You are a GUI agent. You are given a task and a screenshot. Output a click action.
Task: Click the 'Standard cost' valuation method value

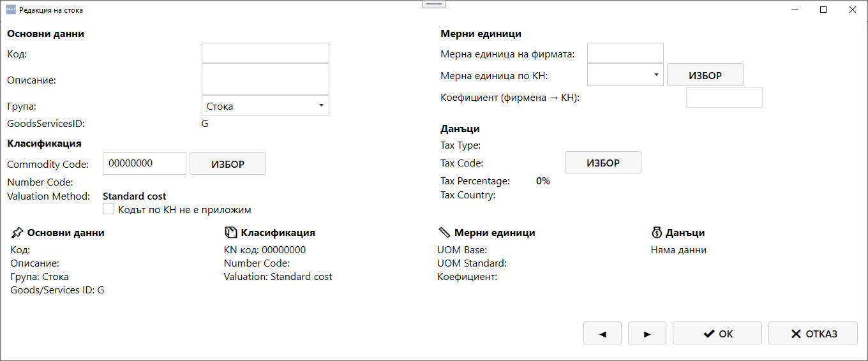135,196
